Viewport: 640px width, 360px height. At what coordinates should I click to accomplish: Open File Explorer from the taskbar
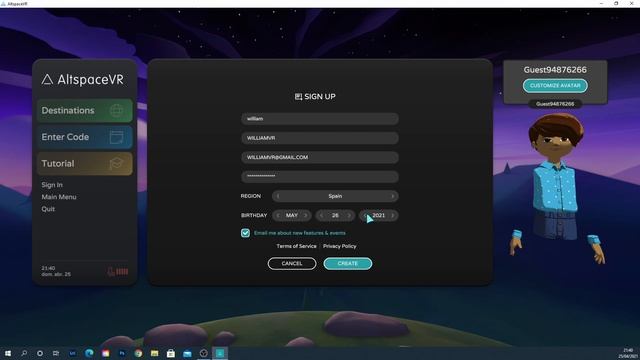154,353
